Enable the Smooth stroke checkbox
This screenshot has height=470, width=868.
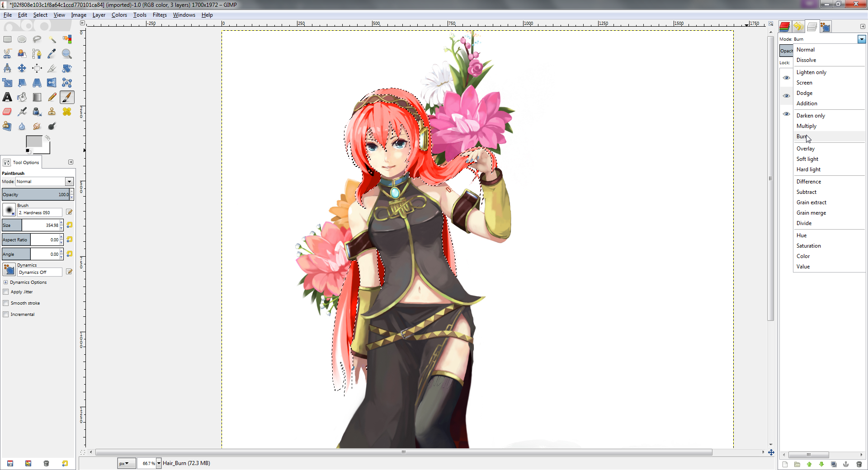[6, 303]
